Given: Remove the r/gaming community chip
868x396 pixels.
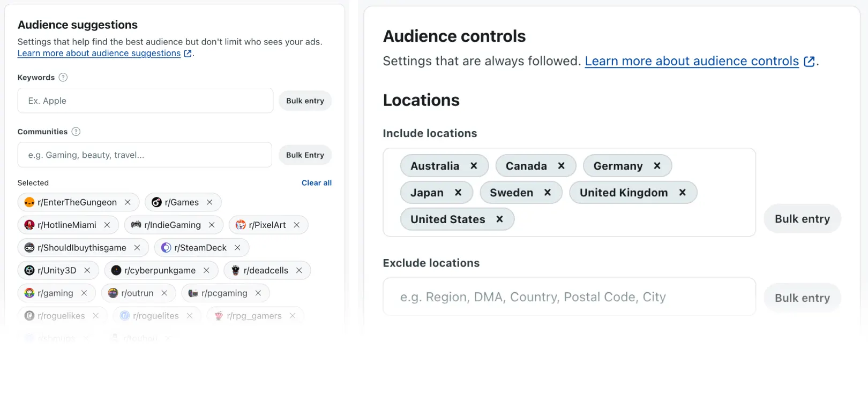Looking at the screenshot, I should tap(84, 293).
